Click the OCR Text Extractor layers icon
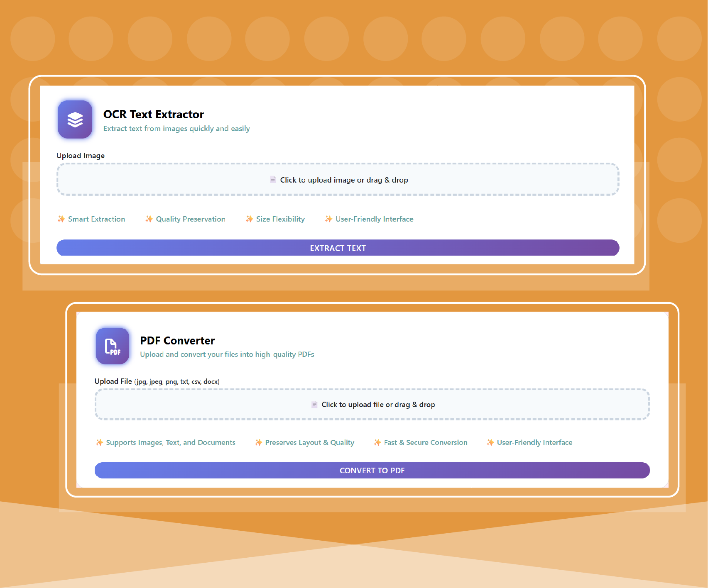The image size is (708, 588). [x=75, y=120]
